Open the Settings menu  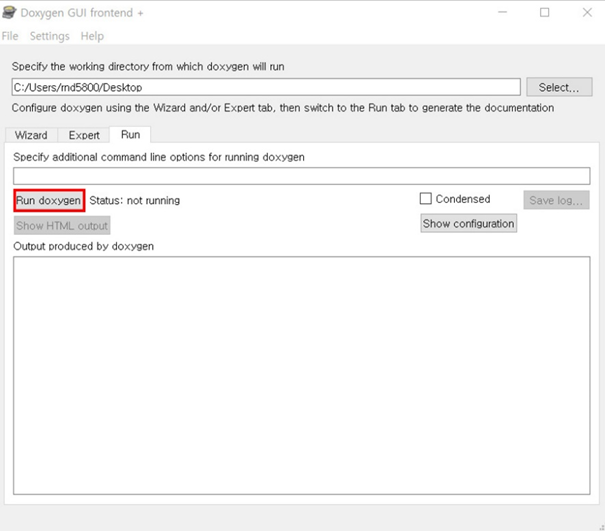point(49,36)
